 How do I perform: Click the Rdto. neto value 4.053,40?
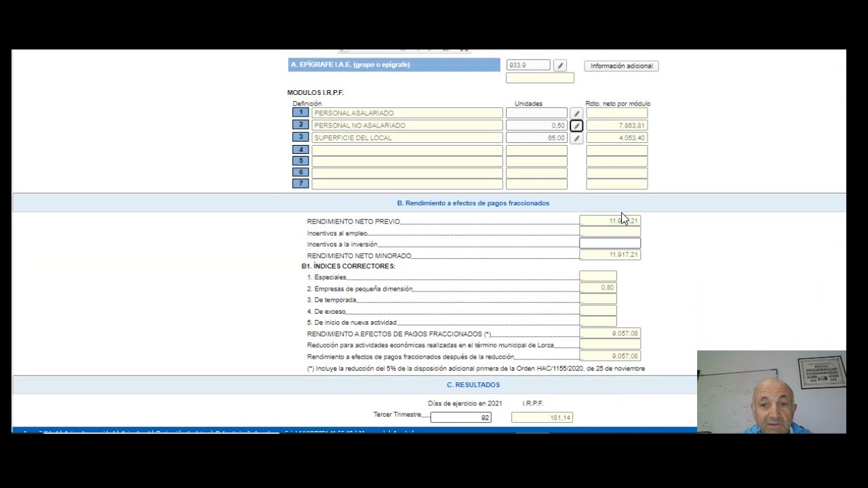pyautogui.click(x=616, y=138)
